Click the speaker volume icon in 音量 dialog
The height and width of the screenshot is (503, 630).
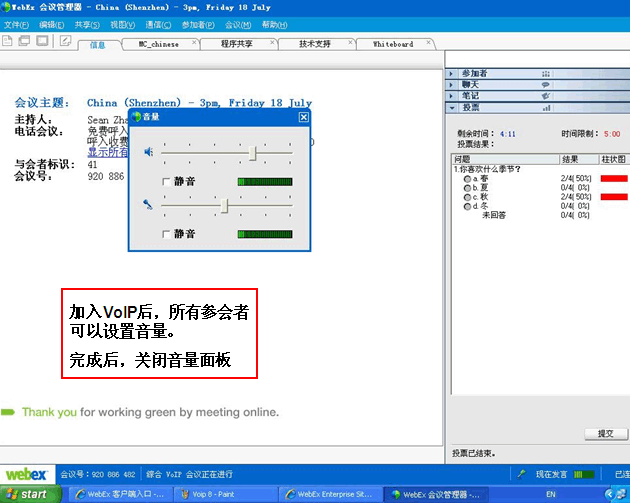(149, 152)
